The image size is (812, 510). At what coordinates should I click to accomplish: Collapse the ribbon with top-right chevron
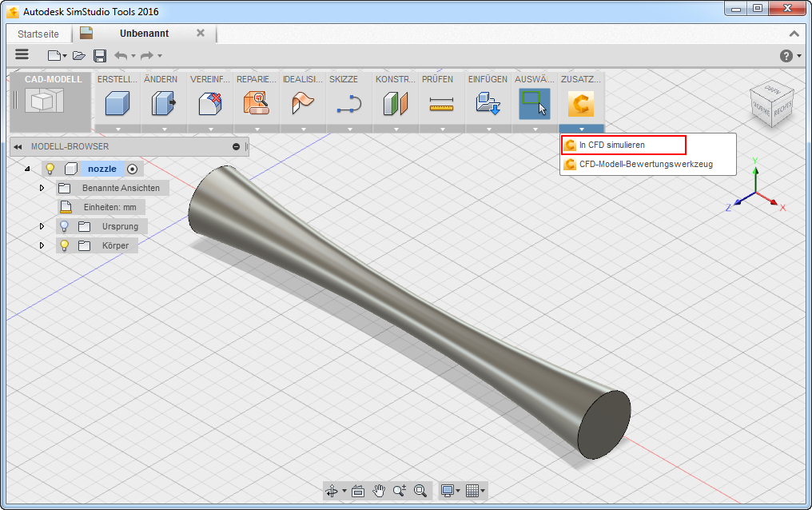click(x=794, y=34)
